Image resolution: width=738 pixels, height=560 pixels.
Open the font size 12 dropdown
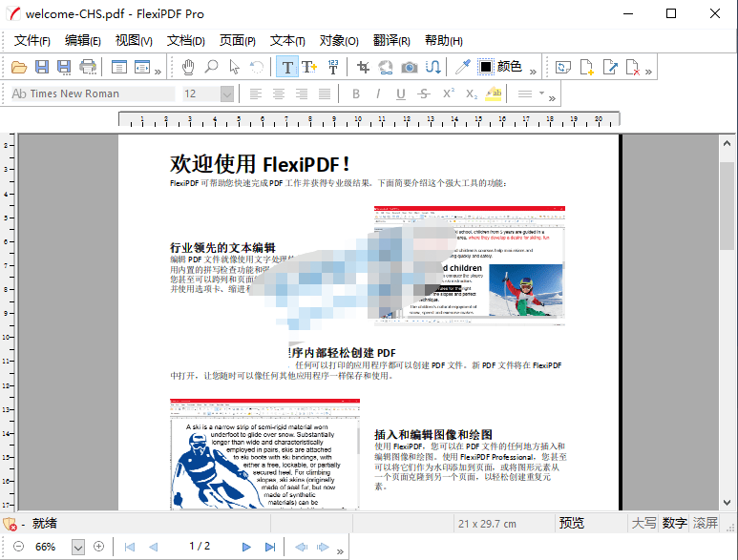(x=227, y=94)
